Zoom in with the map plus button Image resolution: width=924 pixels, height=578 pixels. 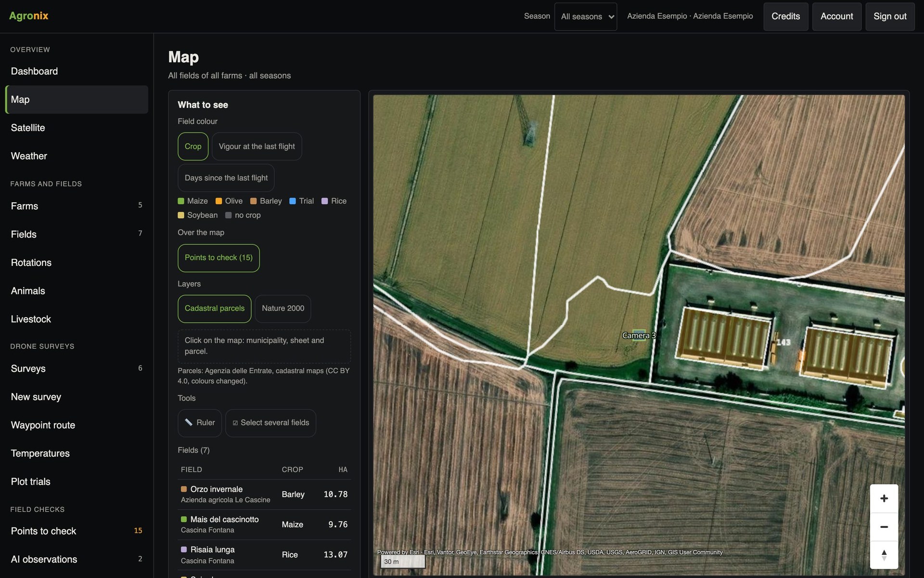(x=884, y=499)
